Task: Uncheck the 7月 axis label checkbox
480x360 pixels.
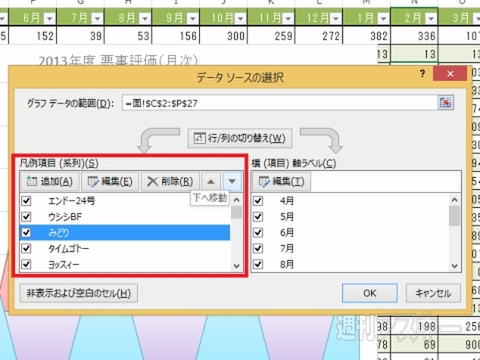Action: pyautogui.click(x=258, y=249)
